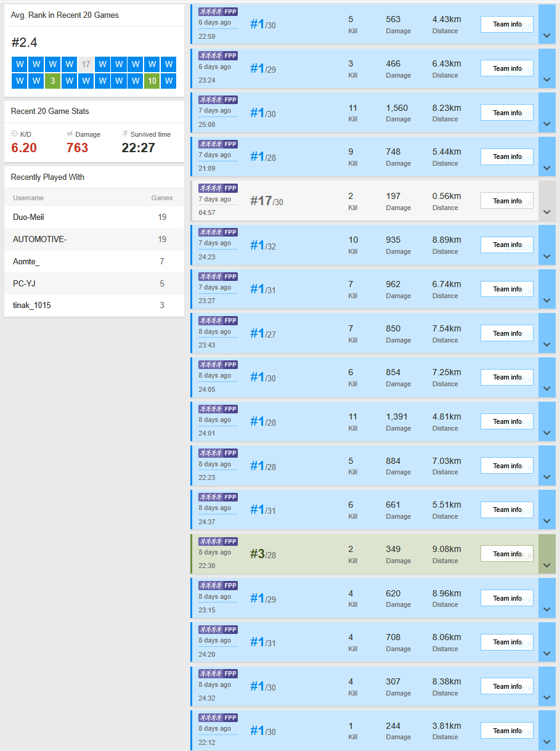Screen dimensions: 560x751
Task: Select the green 10 rank square
Action: 152,81
